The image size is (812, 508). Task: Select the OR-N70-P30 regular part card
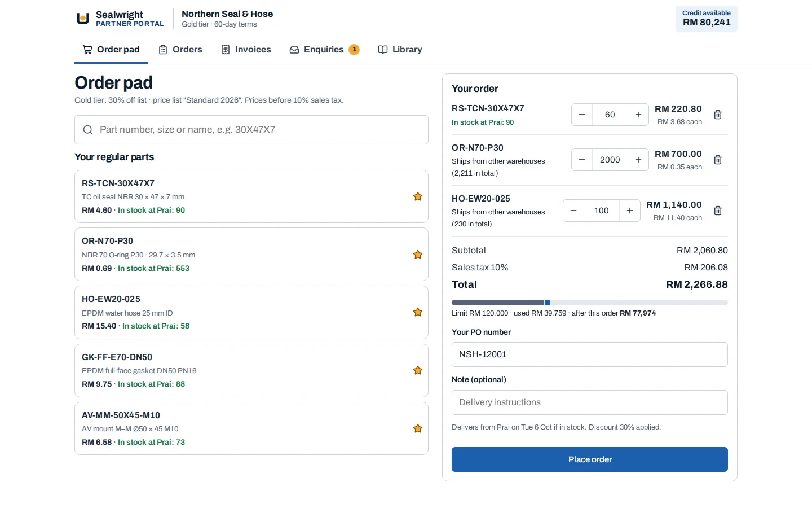coord(251,255)
